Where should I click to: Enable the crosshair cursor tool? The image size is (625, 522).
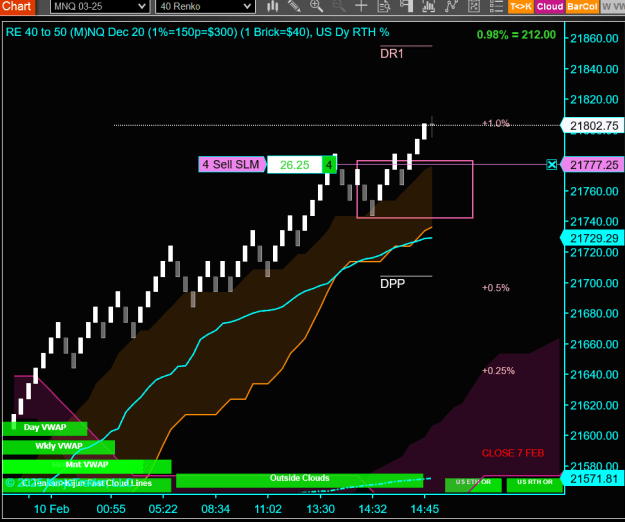point(361,6)
